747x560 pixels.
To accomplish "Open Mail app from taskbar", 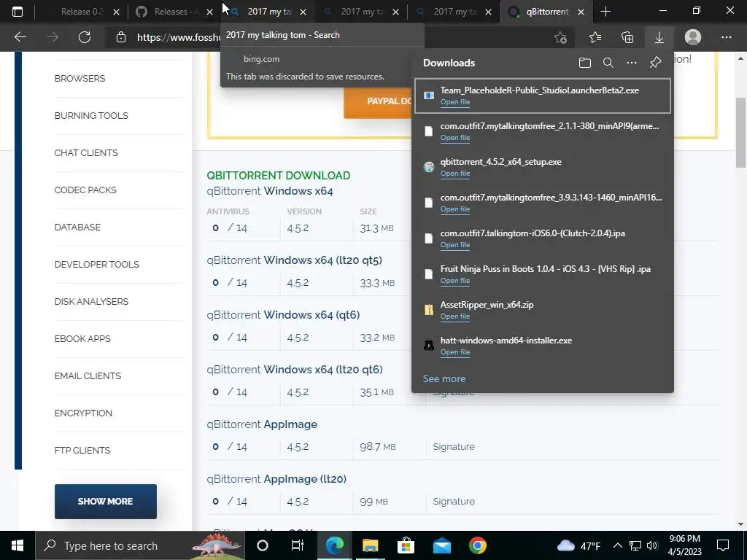I will coord(441,545).
